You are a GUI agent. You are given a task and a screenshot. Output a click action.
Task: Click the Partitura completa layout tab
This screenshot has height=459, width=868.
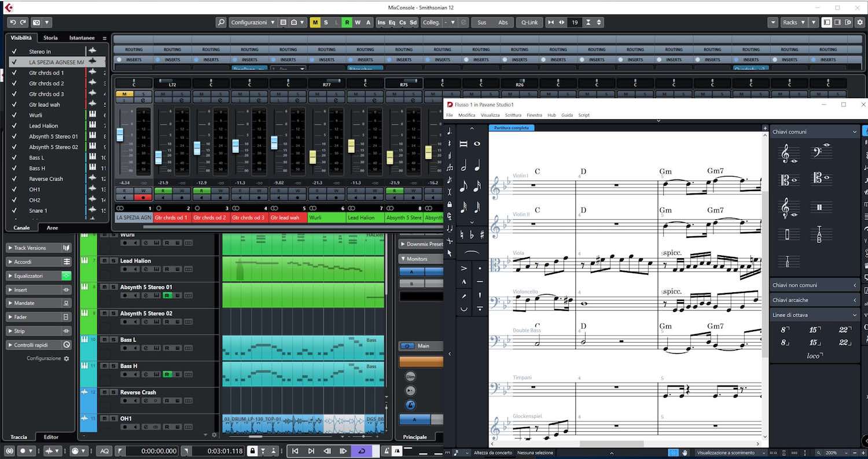512,128
